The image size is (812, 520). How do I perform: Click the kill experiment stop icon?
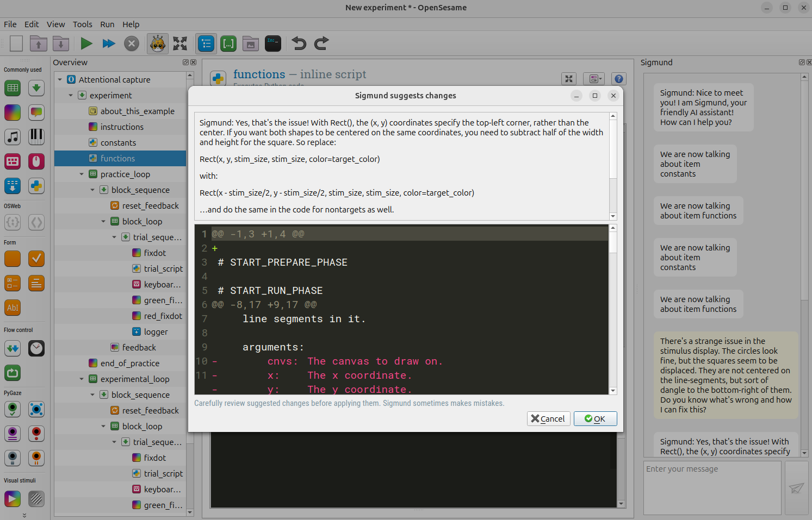pos(132,43)
